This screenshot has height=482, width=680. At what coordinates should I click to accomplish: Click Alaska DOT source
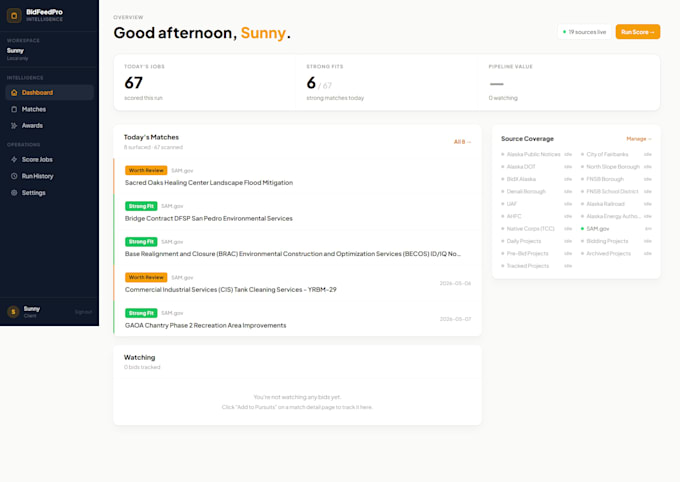point(536,167)
